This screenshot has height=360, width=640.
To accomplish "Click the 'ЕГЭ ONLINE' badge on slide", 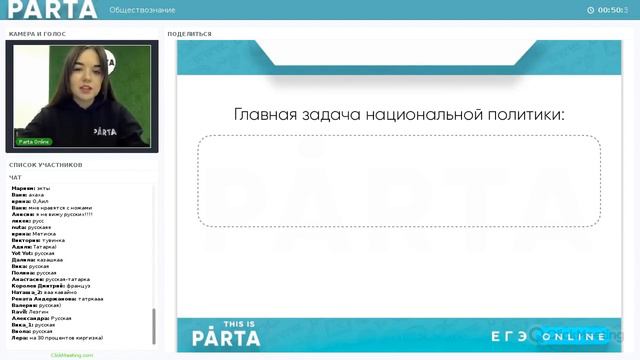I will click(549, 336).
